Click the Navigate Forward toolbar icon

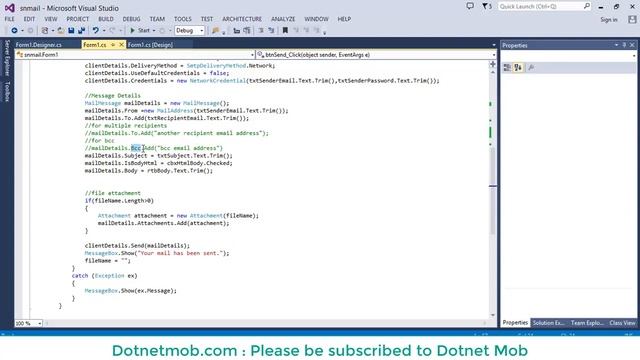pos(31,31)
